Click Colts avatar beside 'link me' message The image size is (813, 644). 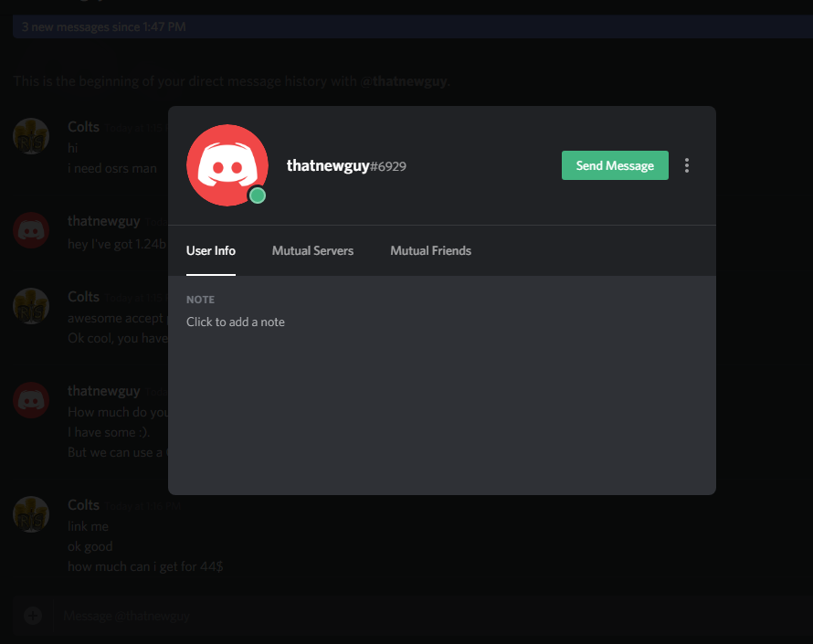pyautogui.click(x=31, y=514)
